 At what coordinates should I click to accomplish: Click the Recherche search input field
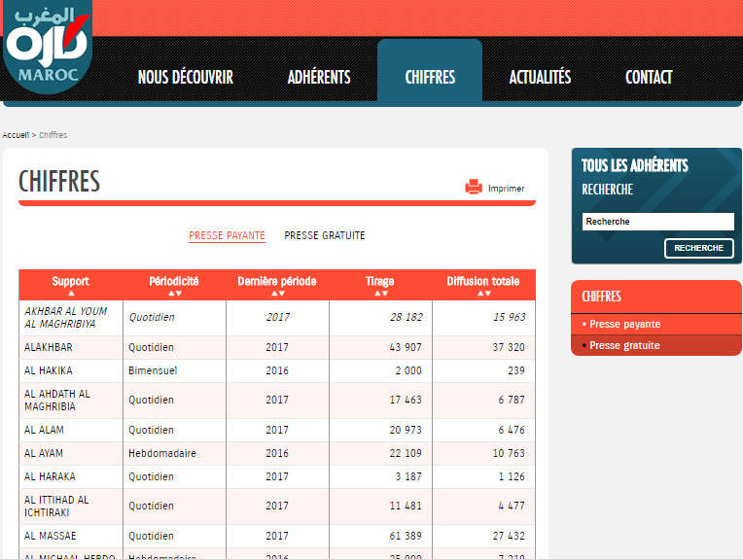point(657,222)
